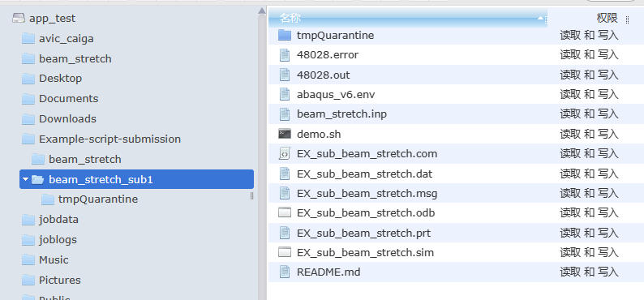Click the EX_sub_beam_stretch.odb file icon
Viewport: 644px width, 300px height.
[285, 212]
